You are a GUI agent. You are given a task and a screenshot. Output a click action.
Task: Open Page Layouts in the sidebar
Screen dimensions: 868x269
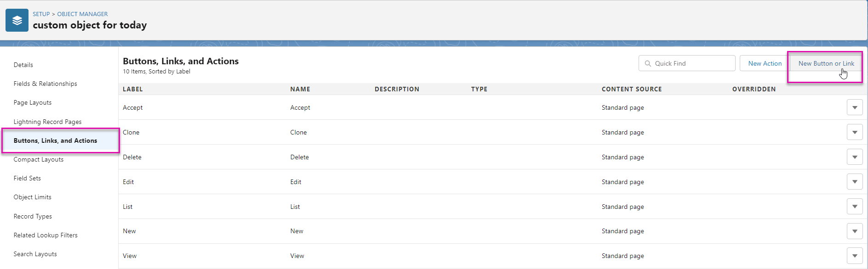33,102
